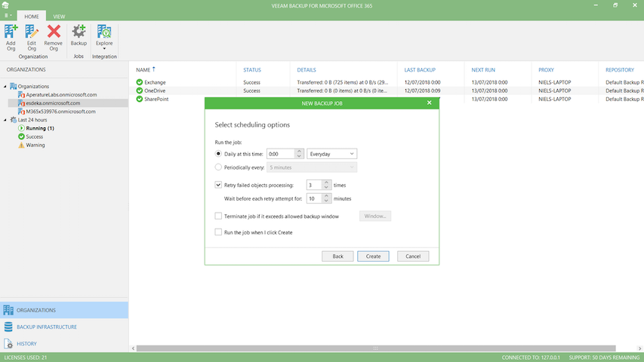Click the Create button
The height and width of the screenshot is (362, 644).
[373, 256]
